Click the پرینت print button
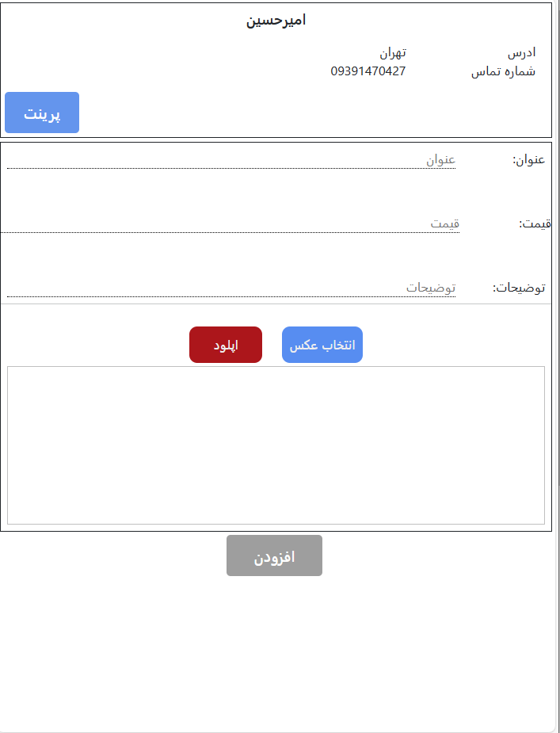The height and width of the screenshot is (733, 560). coord(41,112)
